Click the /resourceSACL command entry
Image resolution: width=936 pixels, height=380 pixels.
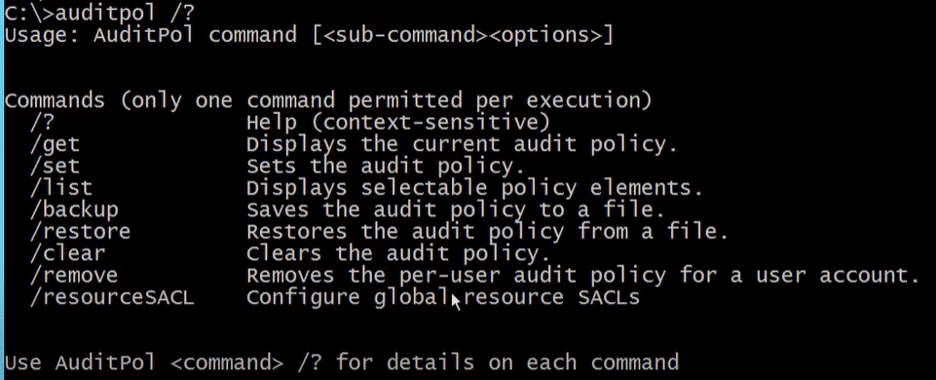point(112,297)
